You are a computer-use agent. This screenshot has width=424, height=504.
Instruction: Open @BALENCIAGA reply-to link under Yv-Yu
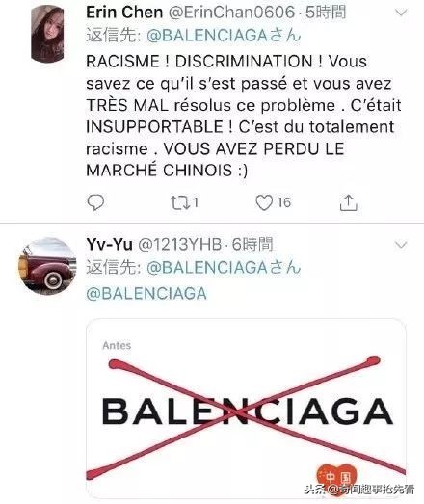coord(224,268)
